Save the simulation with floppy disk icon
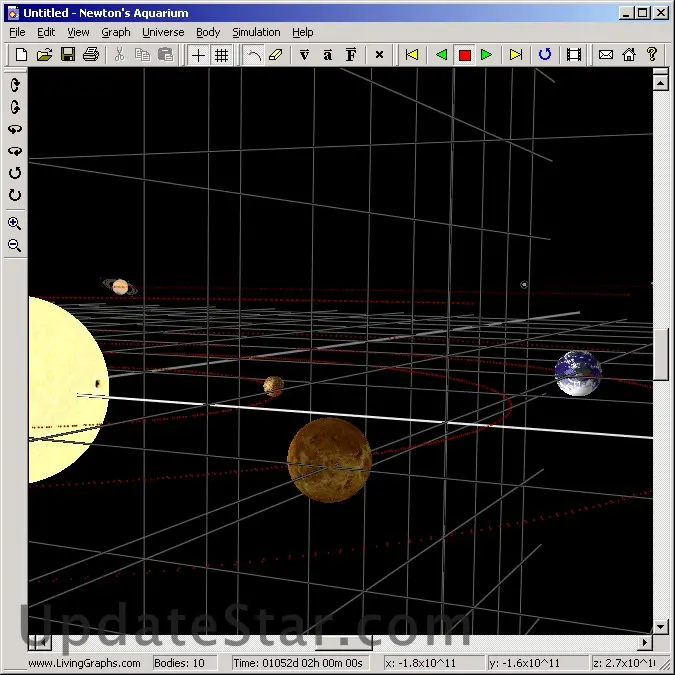Image resolution: width=675 pixels, height=675 pixels. (68, 55)
